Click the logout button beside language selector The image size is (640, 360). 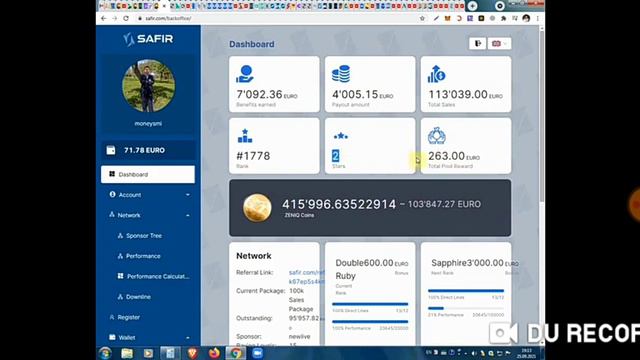pyautogui.click(x=478, y=43)
